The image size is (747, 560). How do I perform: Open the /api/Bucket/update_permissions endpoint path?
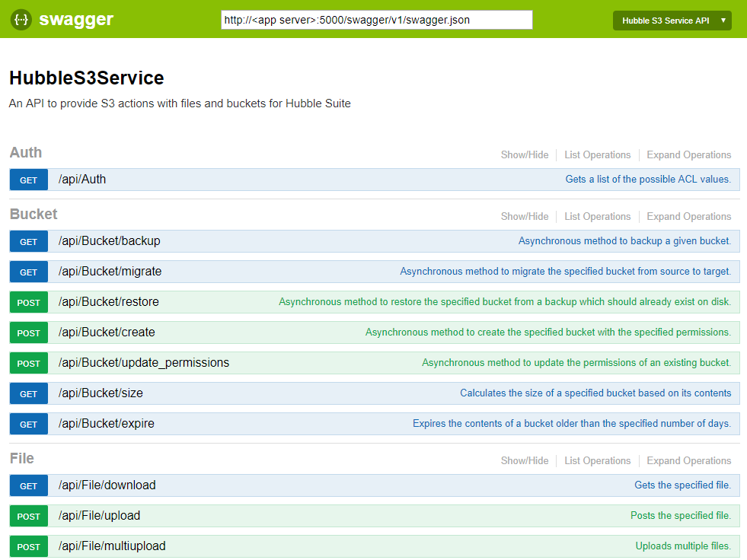coord(143,363)
